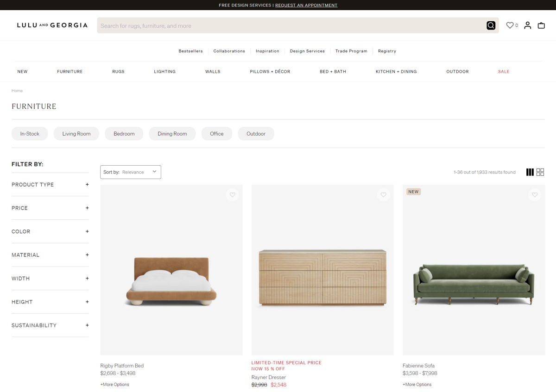This screenshot has height=392, width=556.
Task: Open the New menu
Action: (x=22, y=72)
